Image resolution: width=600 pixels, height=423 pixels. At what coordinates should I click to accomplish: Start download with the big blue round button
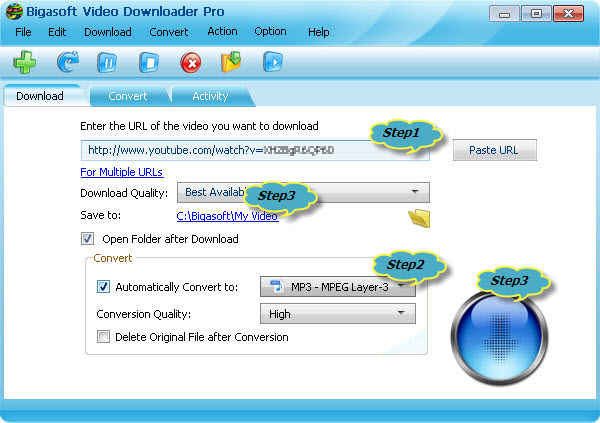coord(499,338)
